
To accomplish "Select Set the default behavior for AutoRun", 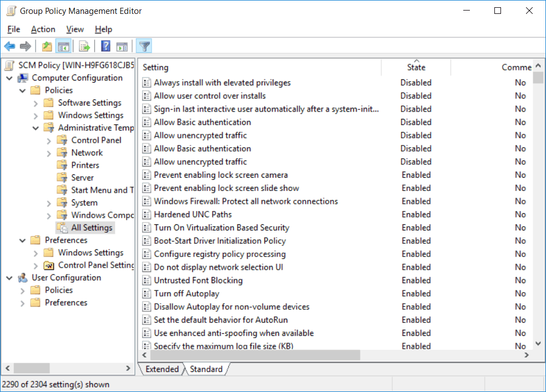I will 221,320.
